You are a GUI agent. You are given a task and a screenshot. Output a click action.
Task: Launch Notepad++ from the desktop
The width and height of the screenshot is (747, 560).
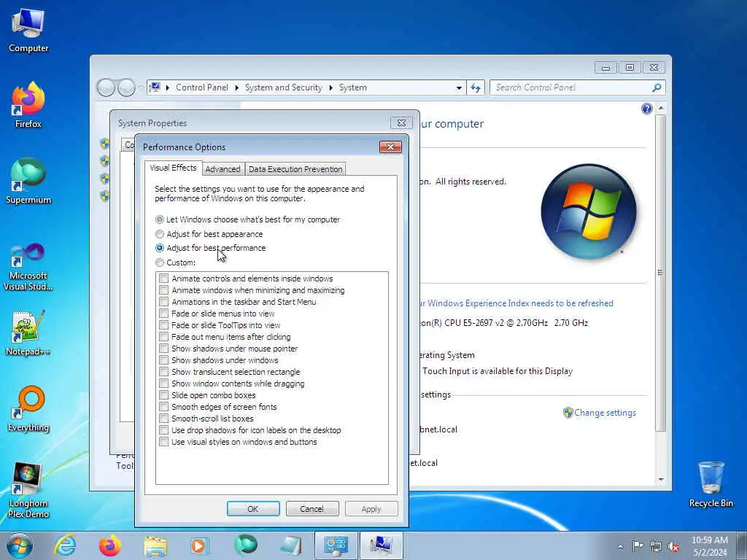(x=28, y=333)
